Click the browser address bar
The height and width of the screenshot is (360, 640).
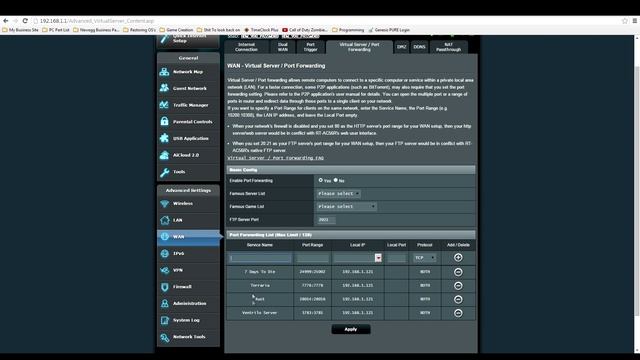coord(327,21)
